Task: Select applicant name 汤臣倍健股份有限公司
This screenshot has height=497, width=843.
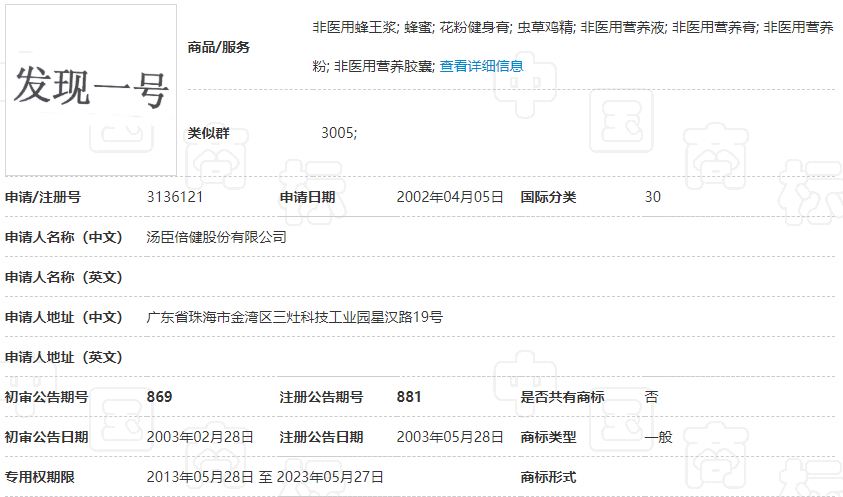Action: 216,237
